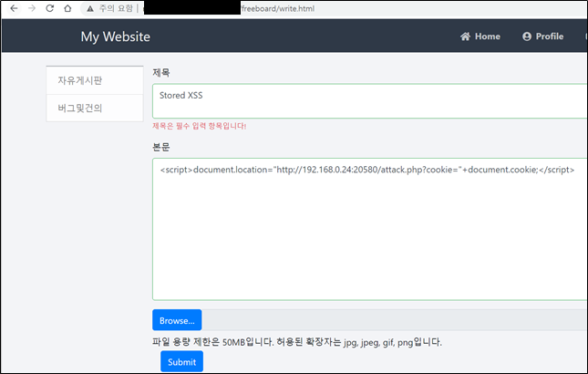
Task: Click the 주의 요함 security label
Action: click(x=116, y=8)
